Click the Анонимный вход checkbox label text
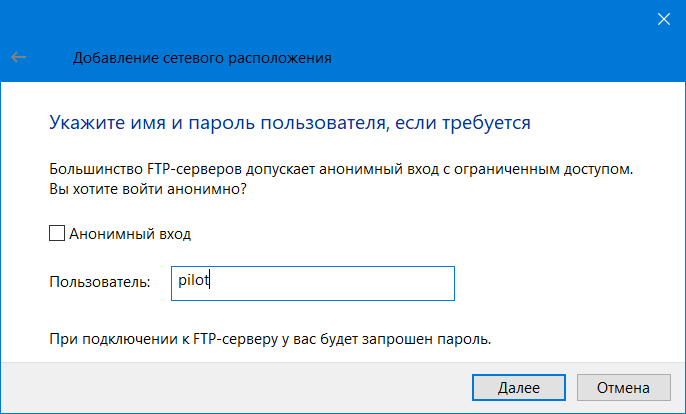Image resolution: width=686 pixels, height=414 pixels. click(x=130, y=234)
